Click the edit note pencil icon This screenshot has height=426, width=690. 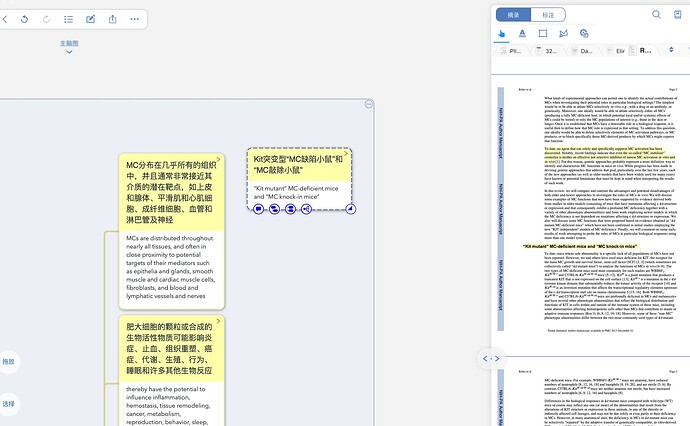click(x=90, y=19)
